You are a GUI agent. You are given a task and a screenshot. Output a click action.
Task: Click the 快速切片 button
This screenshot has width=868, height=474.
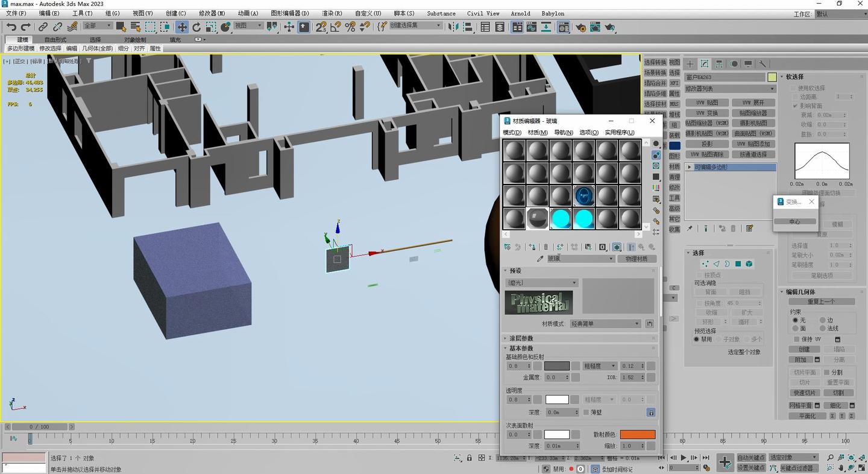(x=804, y=393)
